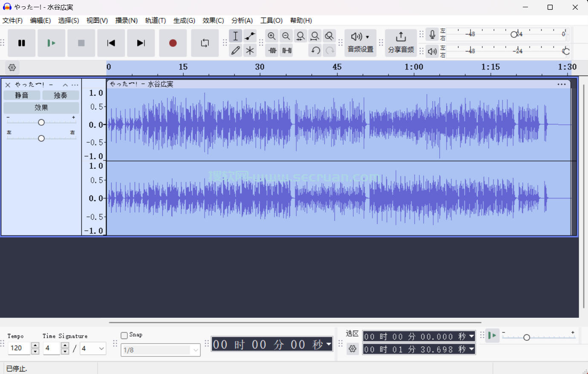Mute the track with 静音 button
Screen dimensions: 588x374
click(x=22, y=95)
